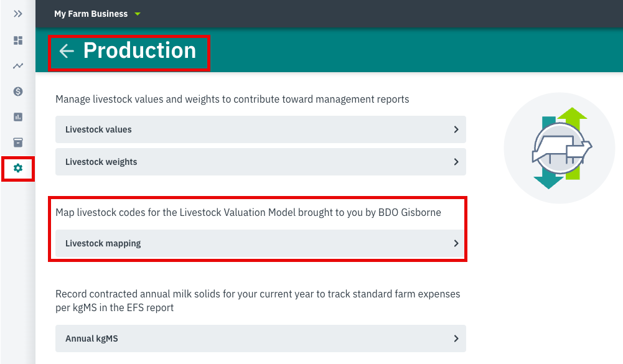Open the dashboard tiles icon in sidebar

(x=17, y=40)
